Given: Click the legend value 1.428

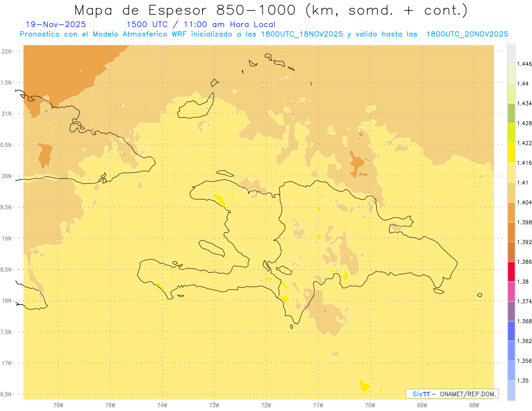Looking at the screenshot, I should tap(524, 123).
